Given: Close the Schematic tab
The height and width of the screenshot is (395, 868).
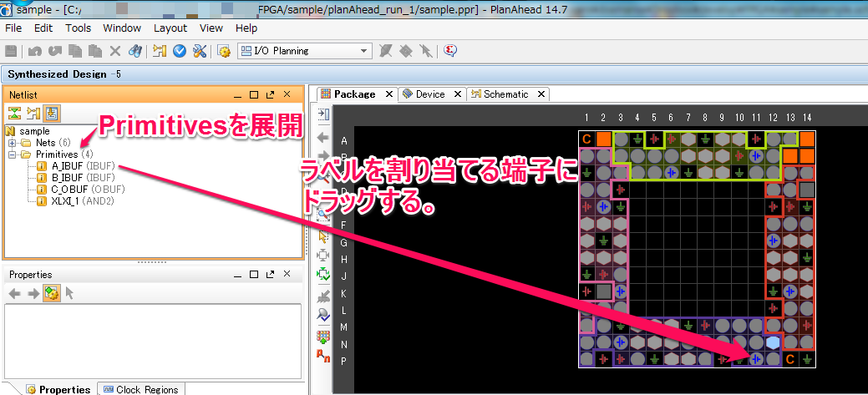Looking at the screenshot, I should coord(541,94).
